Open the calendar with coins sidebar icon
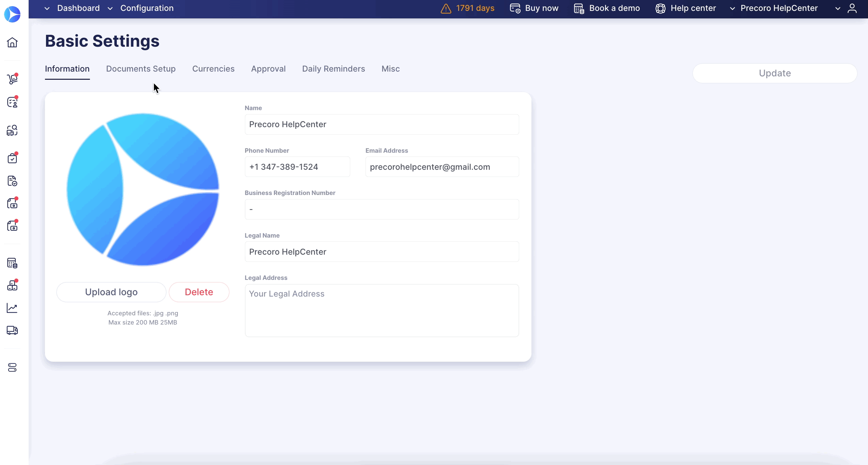 point(12,263)
